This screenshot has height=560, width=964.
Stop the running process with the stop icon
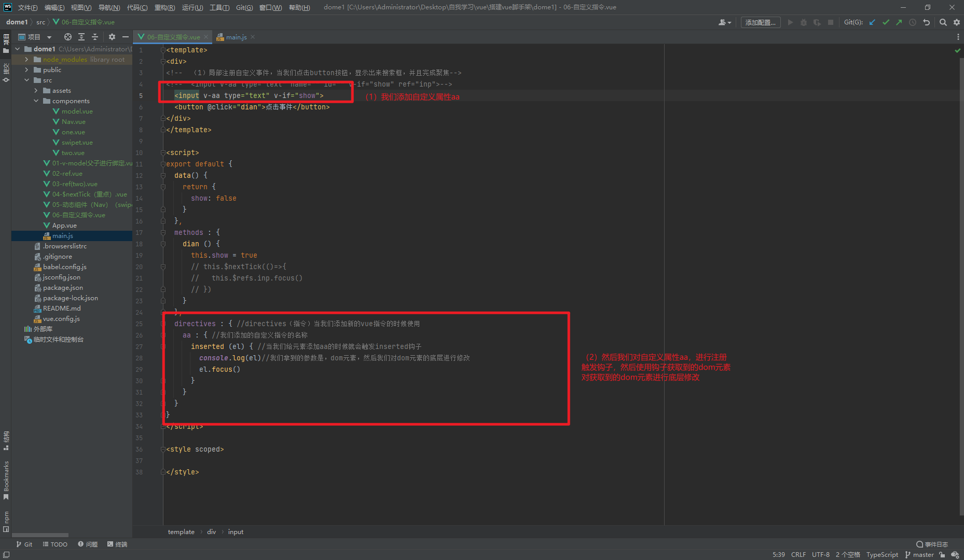(x=831, y=22)
